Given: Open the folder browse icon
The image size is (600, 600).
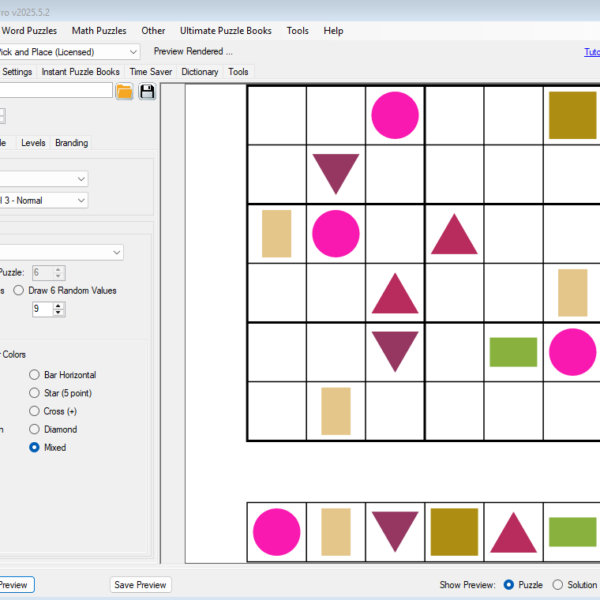Looking at the screenshot, I should 124,92.
